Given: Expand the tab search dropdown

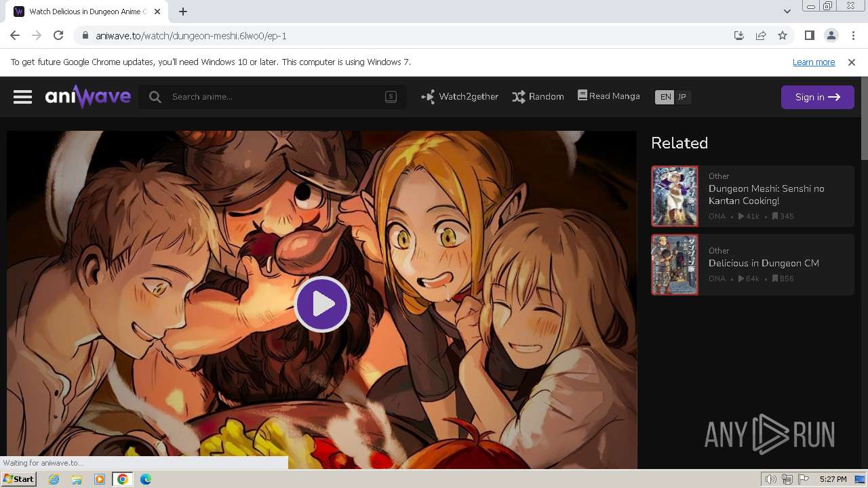Looking at the screenshot, I should point(787,12).
